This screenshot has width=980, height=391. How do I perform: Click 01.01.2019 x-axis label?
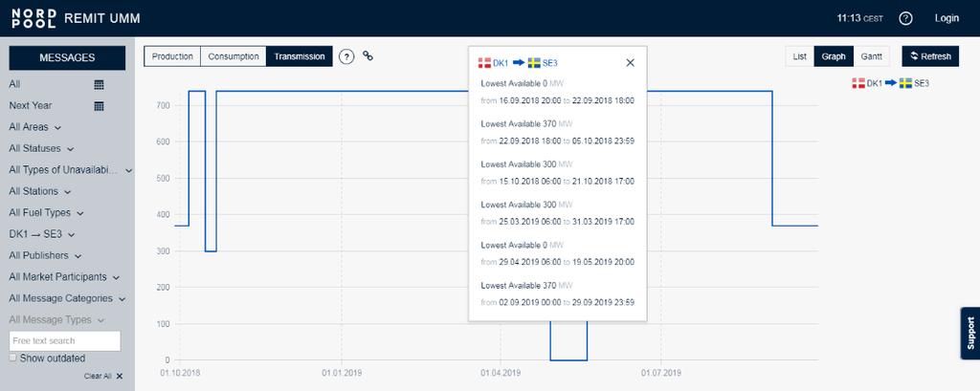[342, 374]
